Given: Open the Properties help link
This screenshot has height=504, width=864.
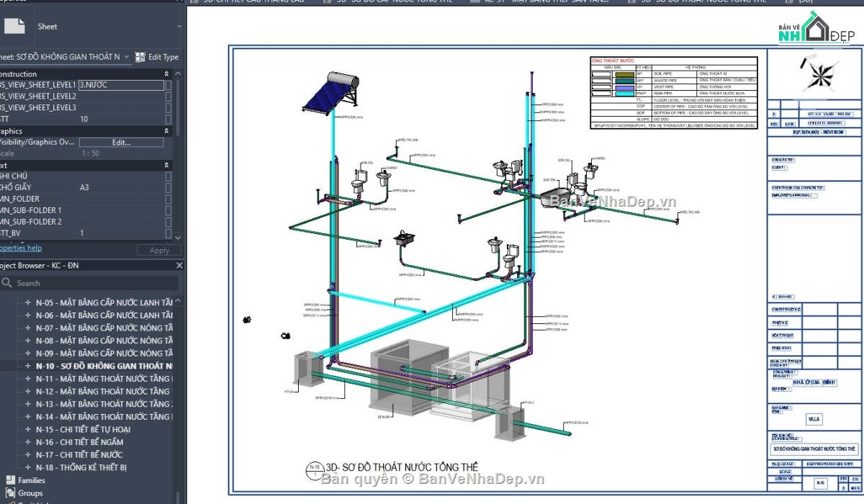Looking at the screenshot, I should click(x=20, y=248).
